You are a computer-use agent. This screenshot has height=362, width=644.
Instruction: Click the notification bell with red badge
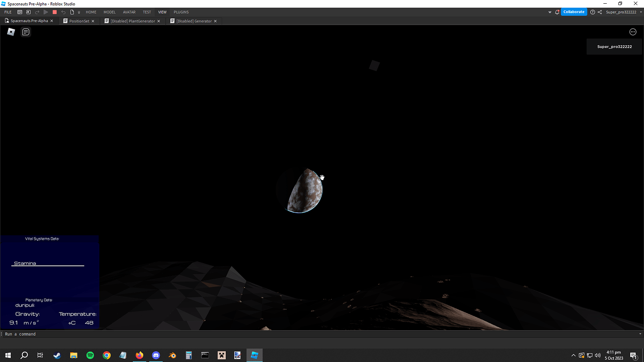[557, 12]
